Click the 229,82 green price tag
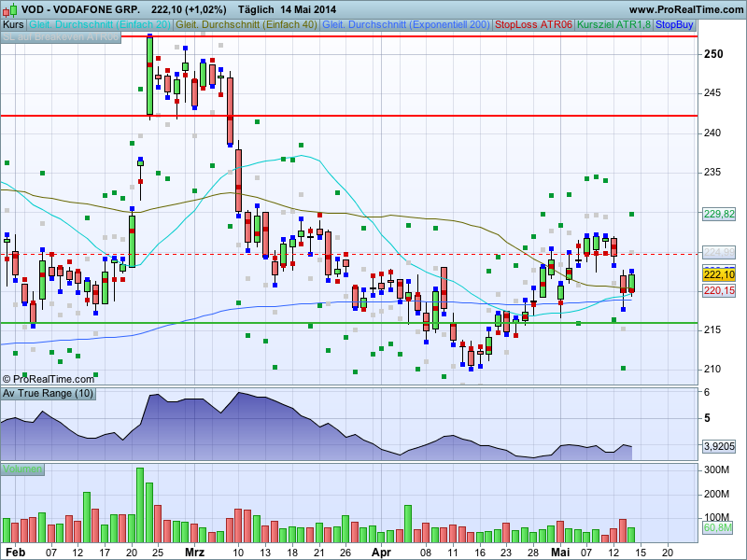Screen dimensions: 747x560 tap(719, 214)
